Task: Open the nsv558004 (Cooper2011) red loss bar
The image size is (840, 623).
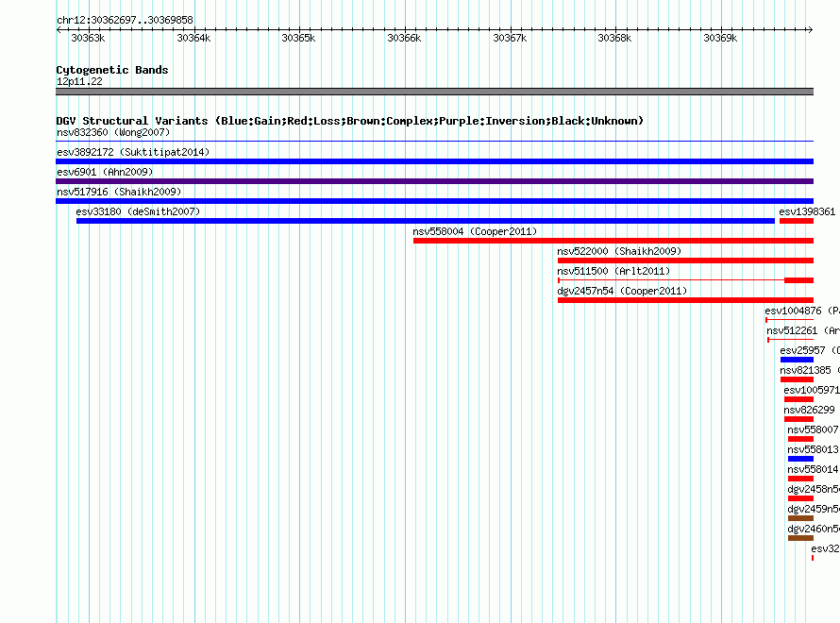Action: pos(613,241)
